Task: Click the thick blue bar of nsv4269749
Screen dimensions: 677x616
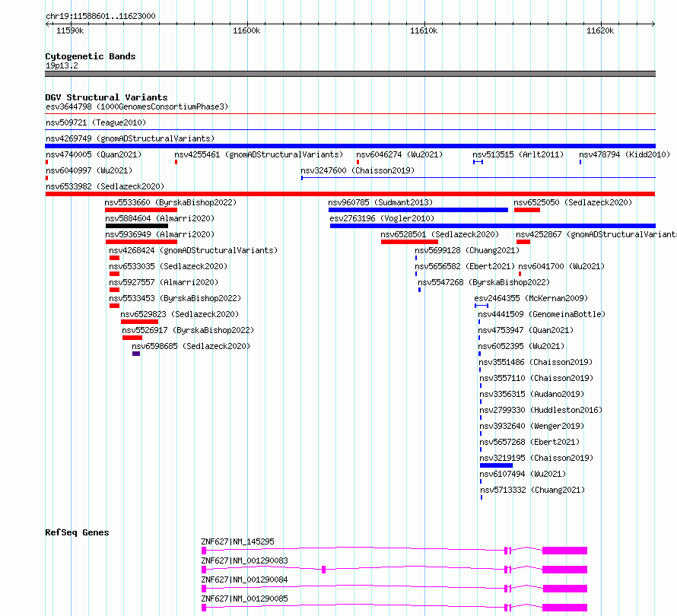Action: click(x=350, y=146)
